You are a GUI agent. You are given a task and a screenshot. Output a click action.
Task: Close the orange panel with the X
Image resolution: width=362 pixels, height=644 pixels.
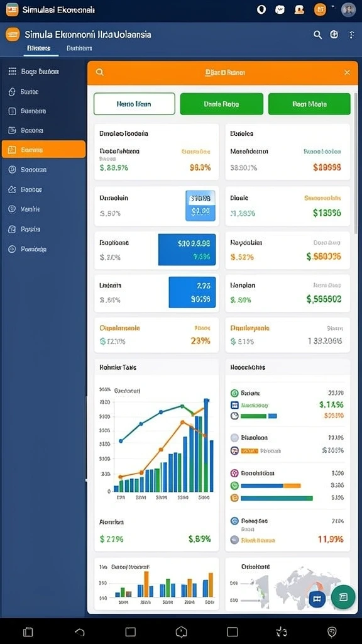pyautogui.click(x=347, y=72)
